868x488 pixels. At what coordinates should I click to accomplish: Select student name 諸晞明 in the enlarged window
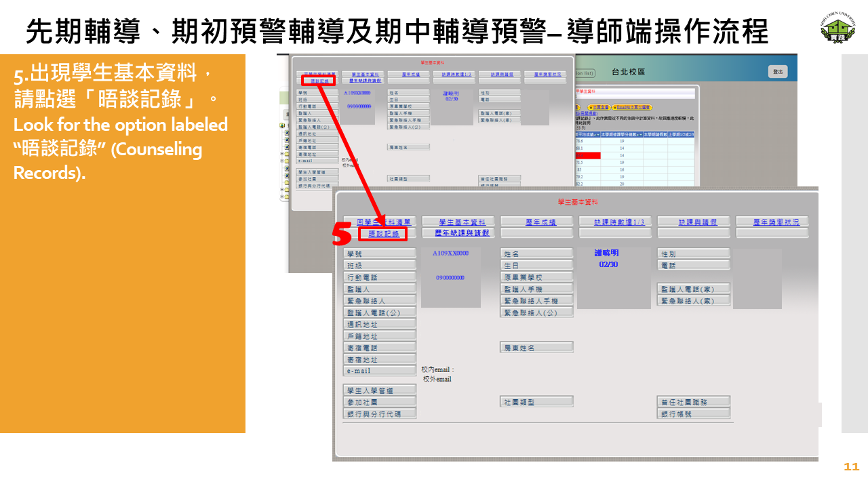[606, 253]
